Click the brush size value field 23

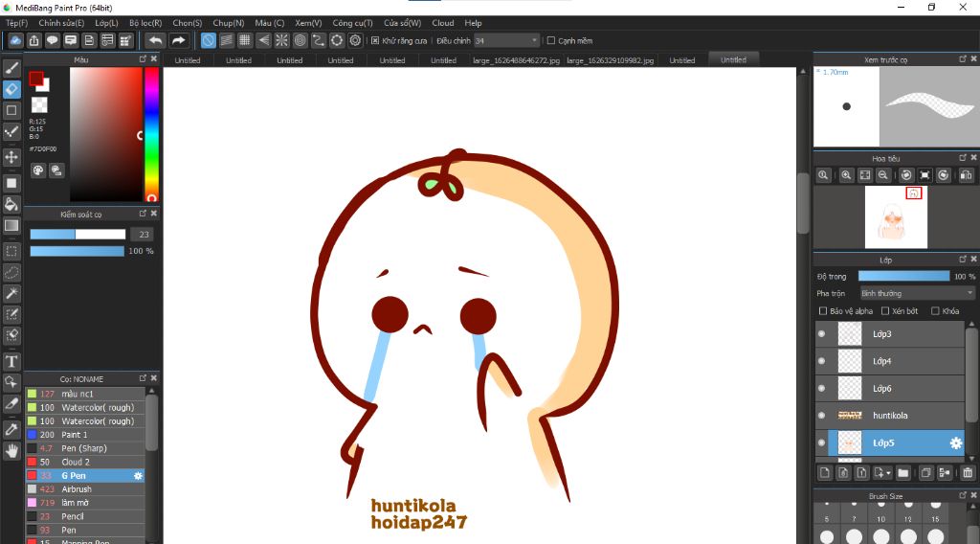pos(144,235)
